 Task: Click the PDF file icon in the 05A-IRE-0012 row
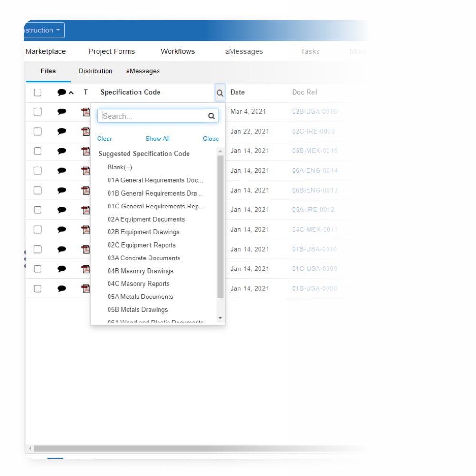pos(86,210)
